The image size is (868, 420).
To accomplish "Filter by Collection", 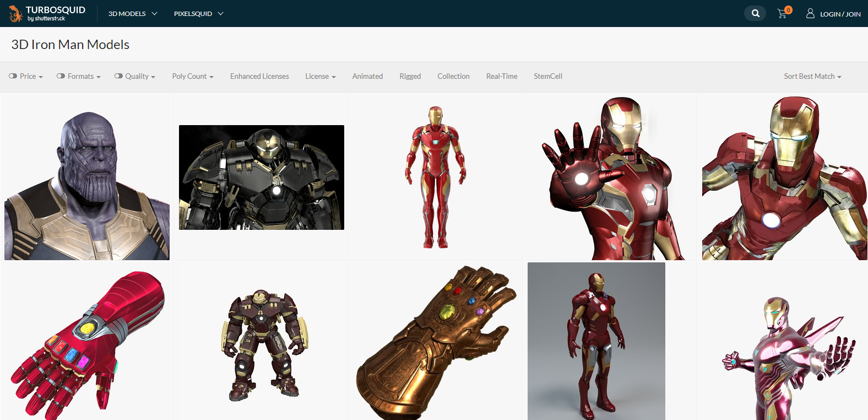I will [x=453, y=76].
